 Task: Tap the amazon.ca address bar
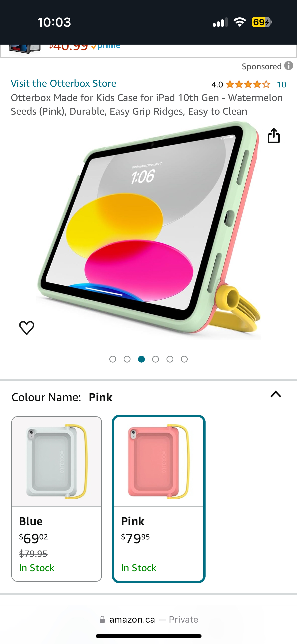[x=149, y=620]
